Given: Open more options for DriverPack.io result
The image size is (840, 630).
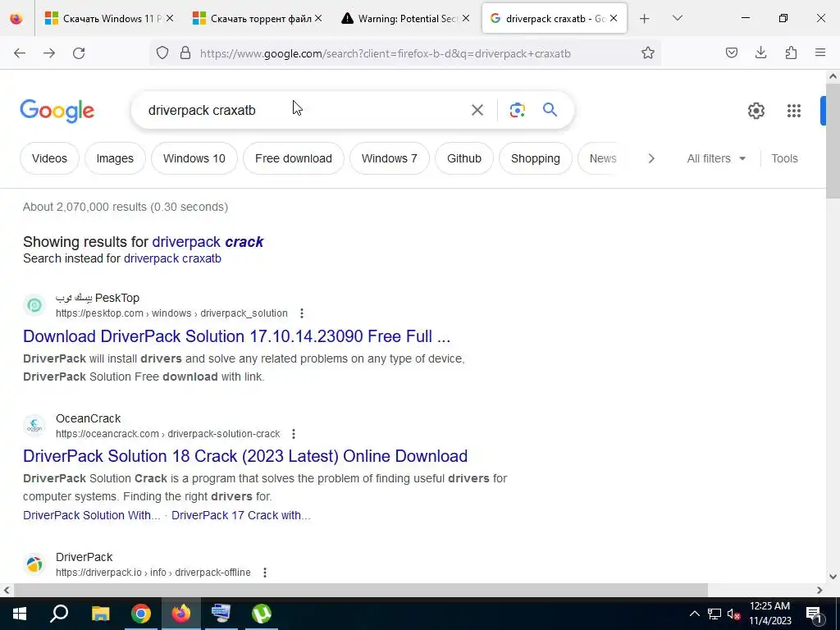Looking at the screenshot, I should 265,573.
